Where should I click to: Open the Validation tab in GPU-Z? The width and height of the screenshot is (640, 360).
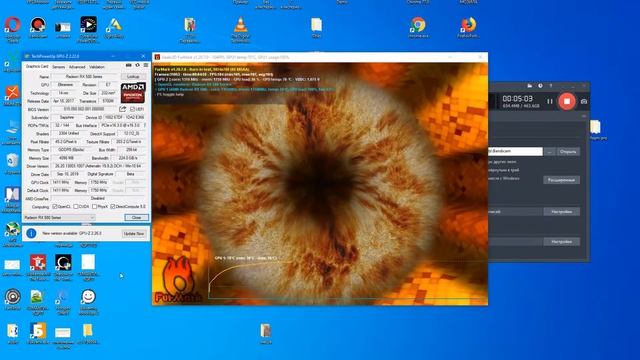coord(97,67)
